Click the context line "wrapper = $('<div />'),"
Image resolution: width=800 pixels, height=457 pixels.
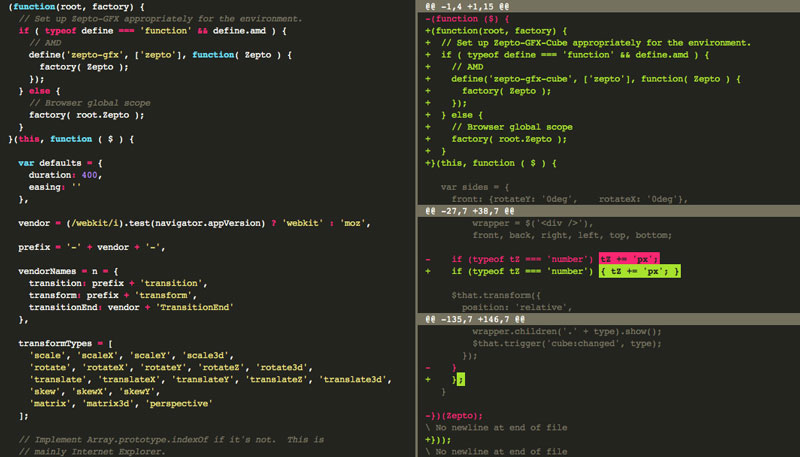533,223
